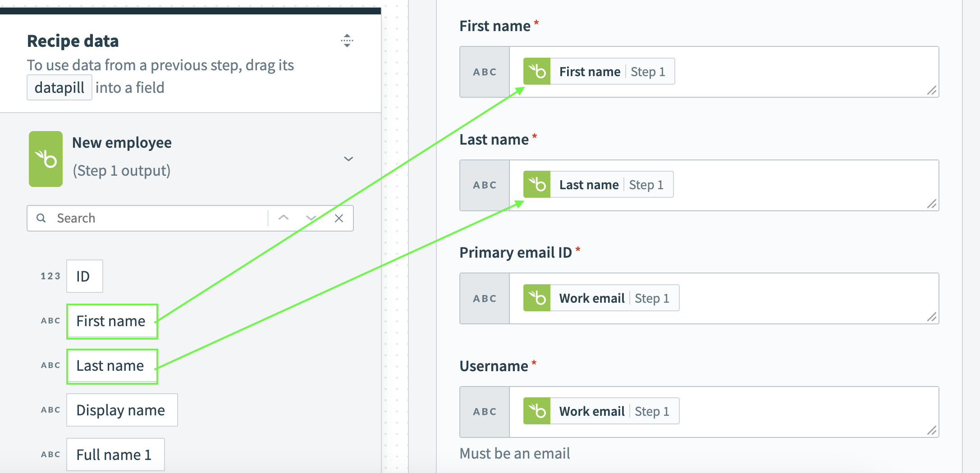Go to previous search result arrow
This screenshot has height=473, width=980.
(284, 218)
